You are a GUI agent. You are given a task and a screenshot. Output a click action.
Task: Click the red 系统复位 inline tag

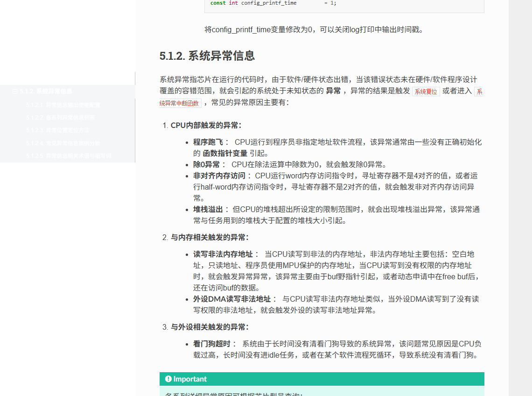[426, 92]
